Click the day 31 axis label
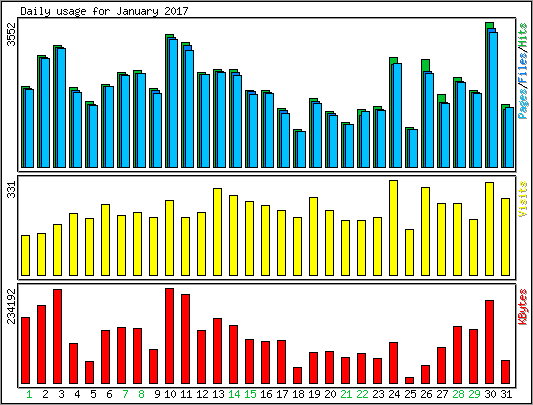This screenshot has width=533, height=405. coord(506,394)
